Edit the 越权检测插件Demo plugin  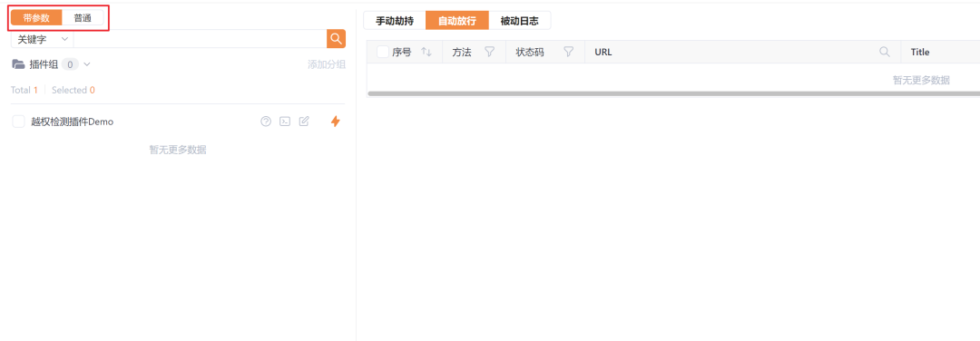point(304,122)
